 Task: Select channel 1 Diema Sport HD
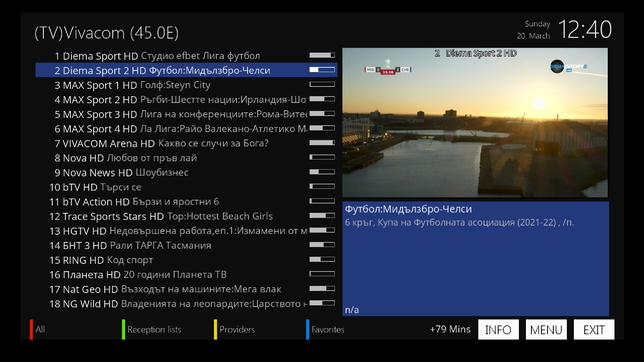[x=186, y=56]
